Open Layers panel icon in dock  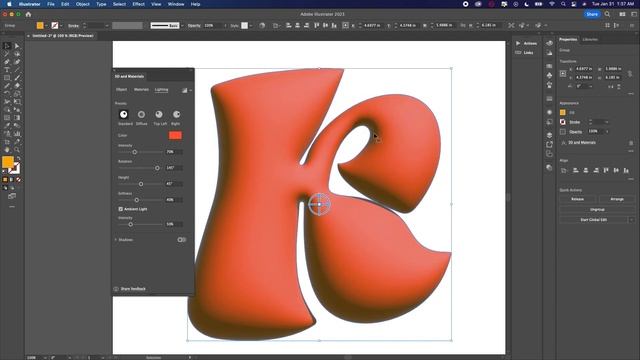click(549, 135)
